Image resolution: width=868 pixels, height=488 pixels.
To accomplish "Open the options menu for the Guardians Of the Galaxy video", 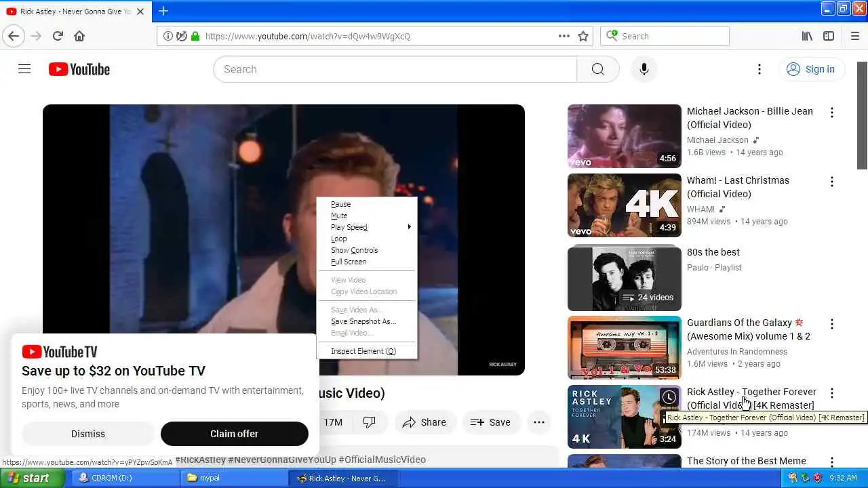I will [x=832, y=324].
